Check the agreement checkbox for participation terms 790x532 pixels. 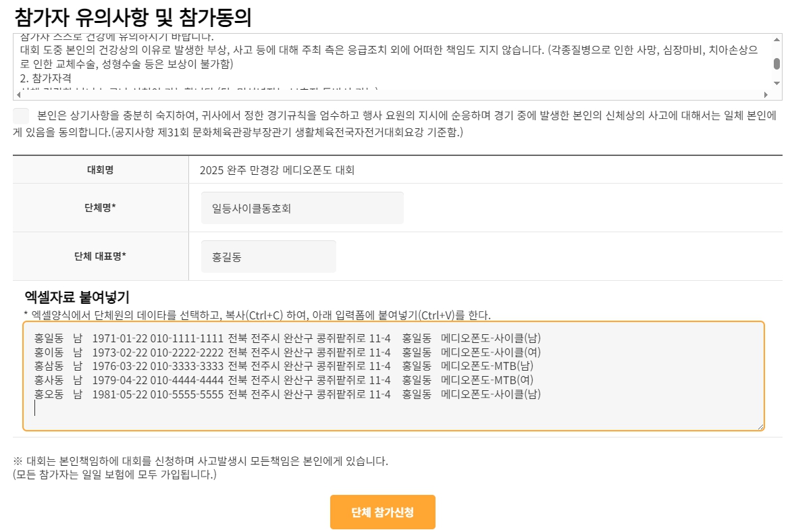[21, 115]
